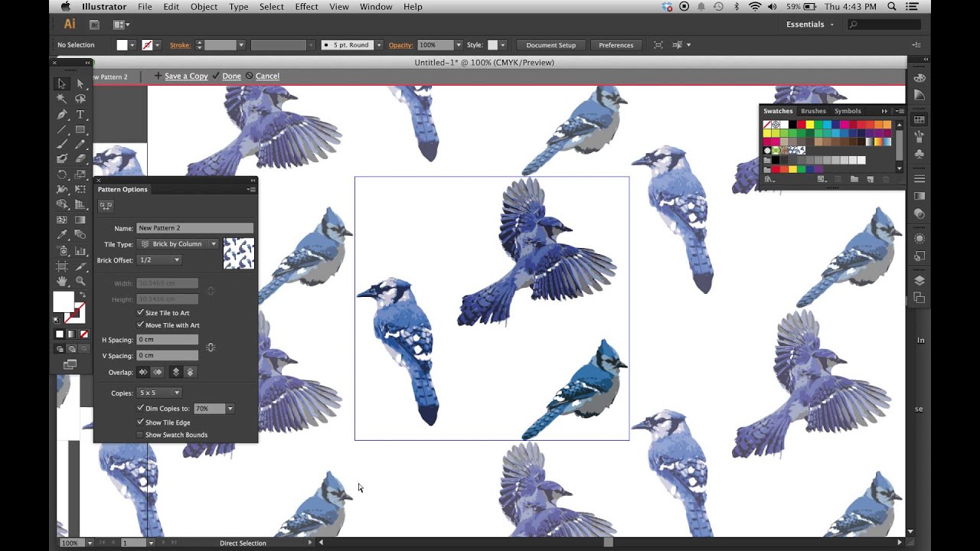Screen dimensions: 980x551
Task: Open the Apple menu
Action: (x=65, y=7)
